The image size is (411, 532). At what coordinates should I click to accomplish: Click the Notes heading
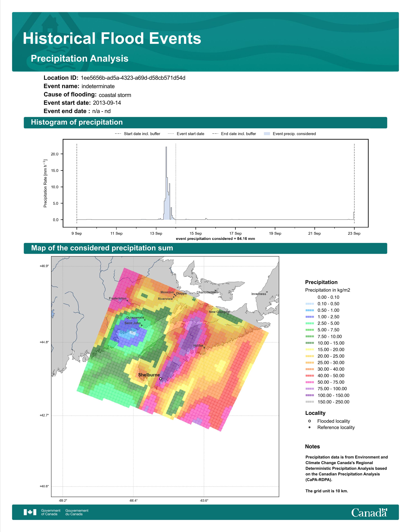point(312,447)
